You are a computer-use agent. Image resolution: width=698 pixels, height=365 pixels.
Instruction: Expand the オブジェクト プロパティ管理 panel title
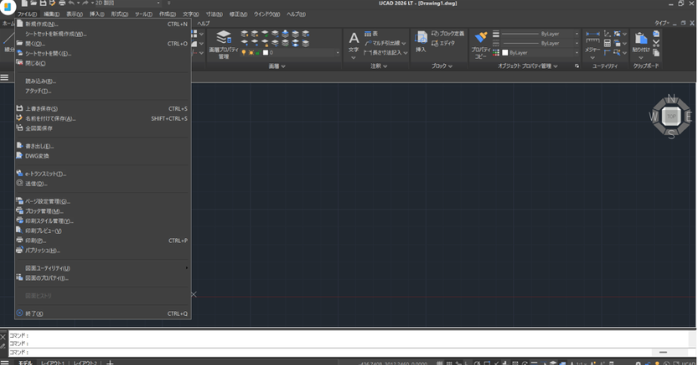pyautogui.click(x=528, y=66)
